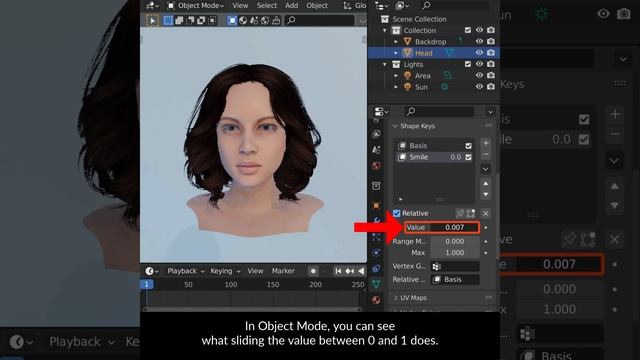Uncheck the Basis shape key checkbox

click(x=469, y=146)
